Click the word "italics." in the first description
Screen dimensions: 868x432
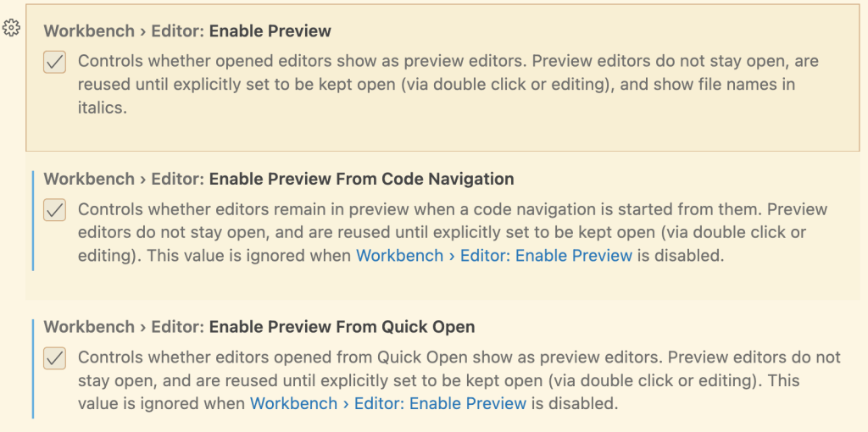click(102, 108)
